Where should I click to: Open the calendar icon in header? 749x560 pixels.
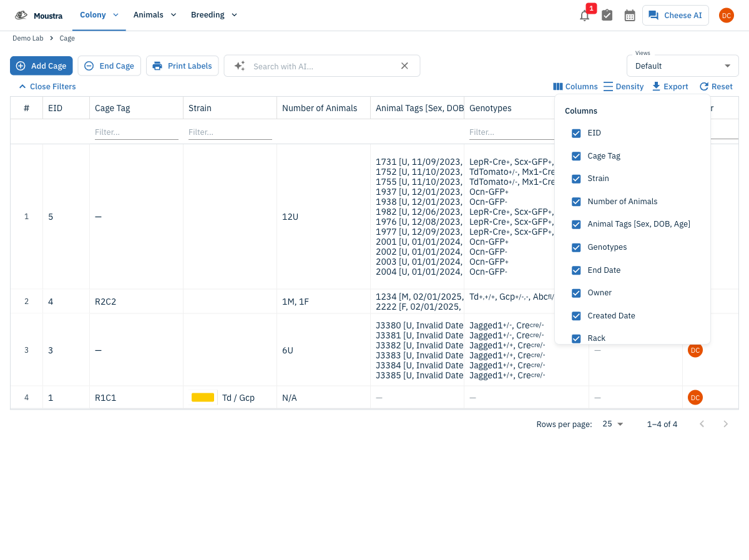pyautogui.click(x=630, y=15)
